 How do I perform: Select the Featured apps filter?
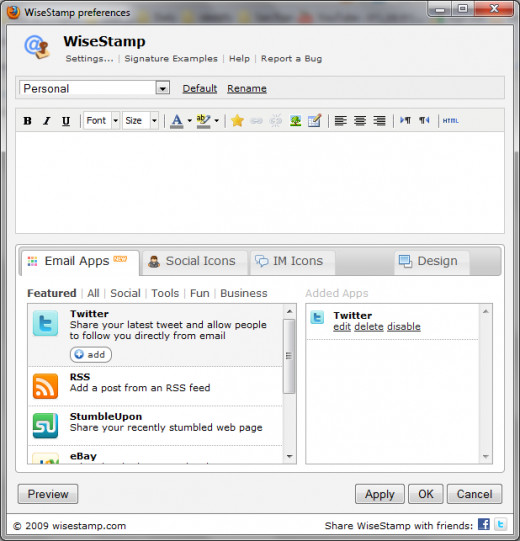(52, 293)
